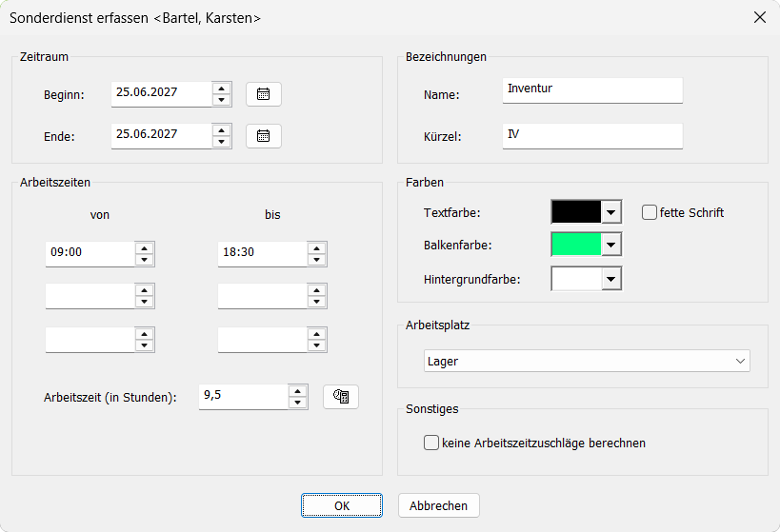This screenshot has height=532, width=780.
Task: Decrease the Beginn date with down arrow
Action: [221, 100]
